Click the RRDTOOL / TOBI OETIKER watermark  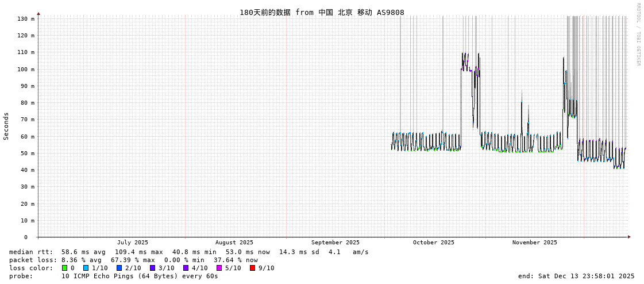tap(638, 34)
